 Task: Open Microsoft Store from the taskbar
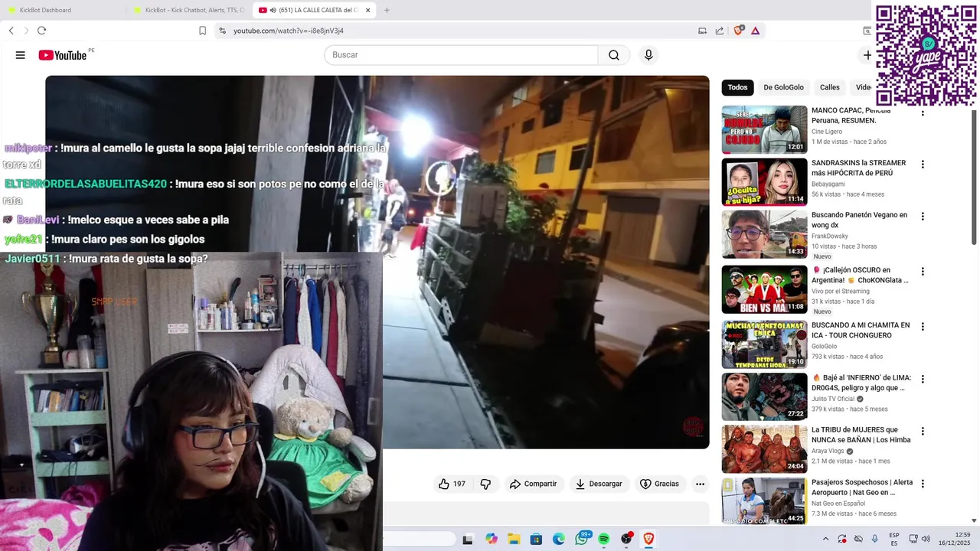coord(536,539)
